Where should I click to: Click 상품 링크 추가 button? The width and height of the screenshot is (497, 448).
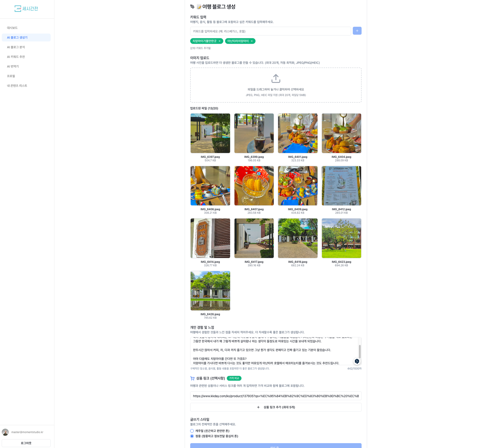276,407
